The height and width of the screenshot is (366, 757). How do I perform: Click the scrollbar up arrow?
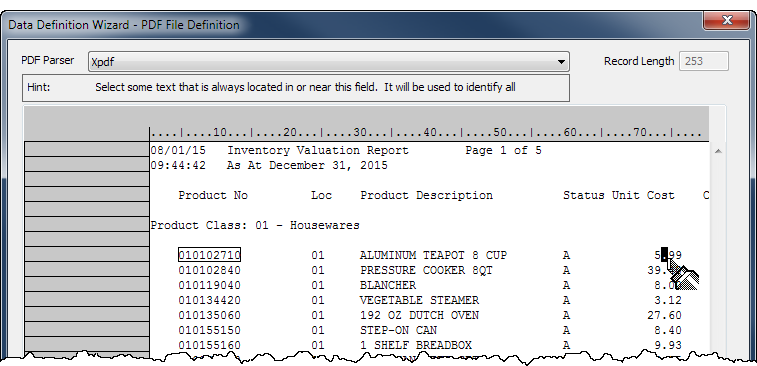click(717, 152)
